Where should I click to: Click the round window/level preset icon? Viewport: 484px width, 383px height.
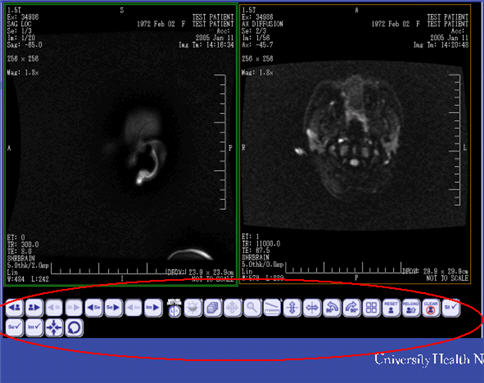pyautogui.click(x=174, y=308)
